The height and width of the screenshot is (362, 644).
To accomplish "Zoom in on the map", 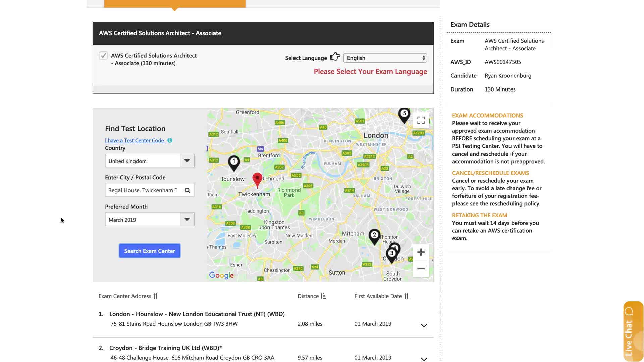I will point(421,252).
